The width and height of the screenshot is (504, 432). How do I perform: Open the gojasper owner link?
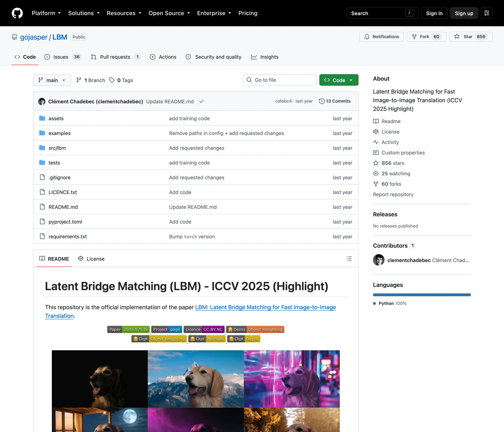pos(34,37)
